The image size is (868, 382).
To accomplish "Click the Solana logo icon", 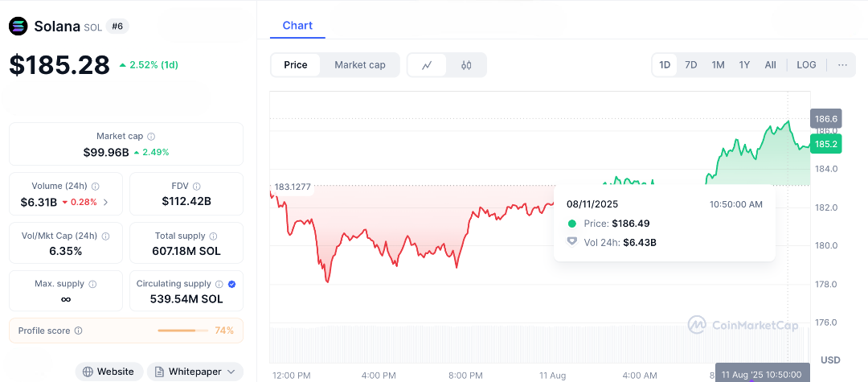I will coord(18,27).
